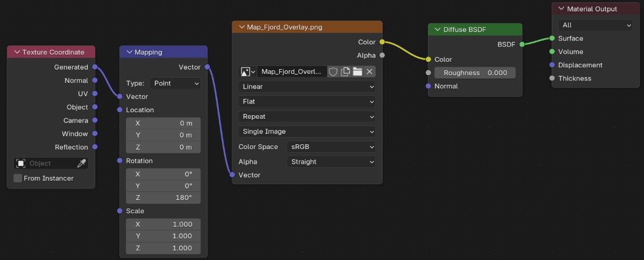Click the new image copy icon
This screenshot has width=644, height=260.
346,72
